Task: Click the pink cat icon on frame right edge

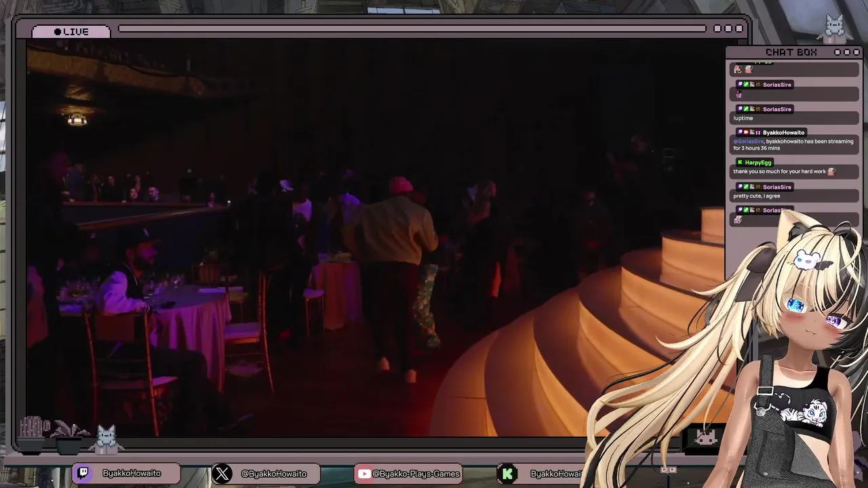Action: (x=705, y=438)
